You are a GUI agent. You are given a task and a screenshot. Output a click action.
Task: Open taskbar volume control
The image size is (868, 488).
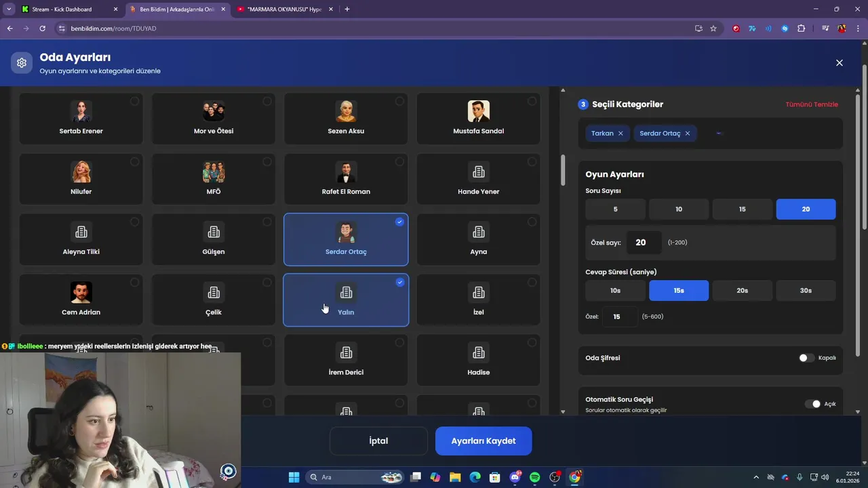(x=825, y=477)
